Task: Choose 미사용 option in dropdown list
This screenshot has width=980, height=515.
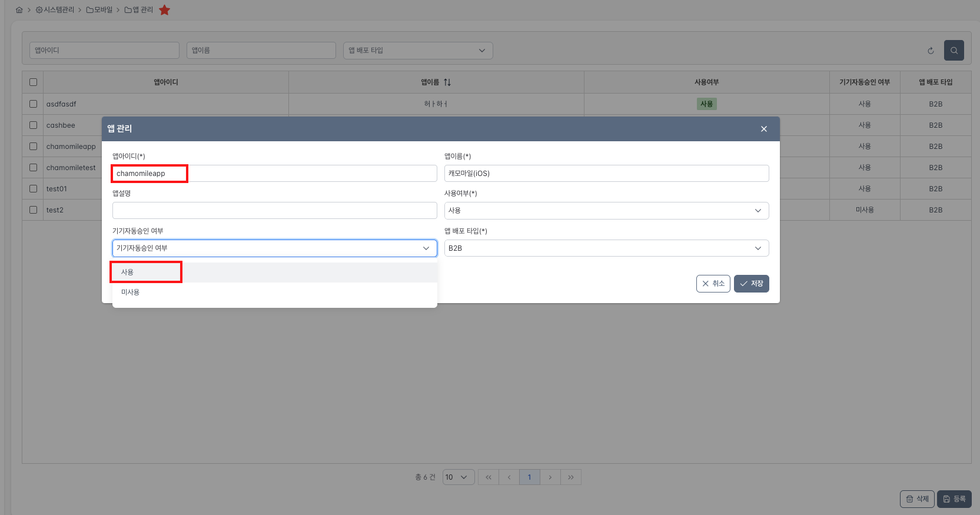Action: (130, 293)
